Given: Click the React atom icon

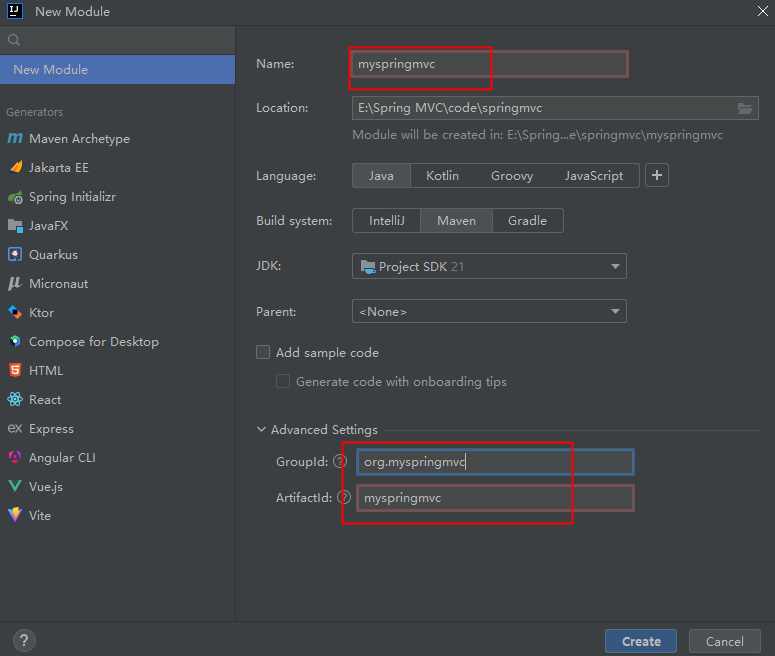Looking at the screenshot, I should click(15, 399).
